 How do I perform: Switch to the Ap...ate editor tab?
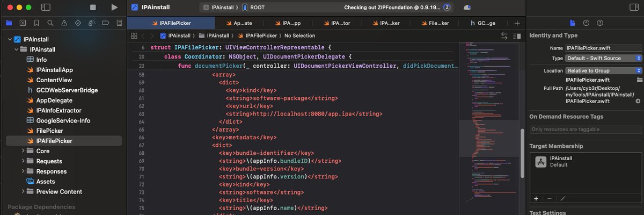(x=239, y=23)
